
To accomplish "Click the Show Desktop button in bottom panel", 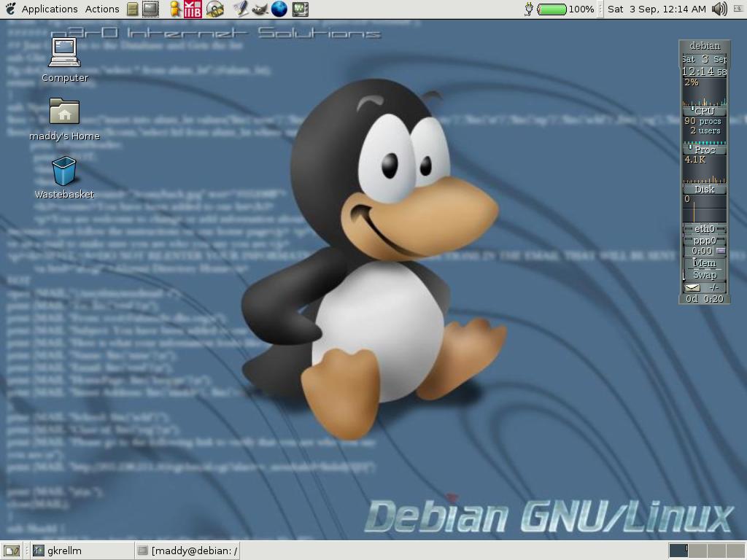I will pyautogui.click(x=12, y=551).
